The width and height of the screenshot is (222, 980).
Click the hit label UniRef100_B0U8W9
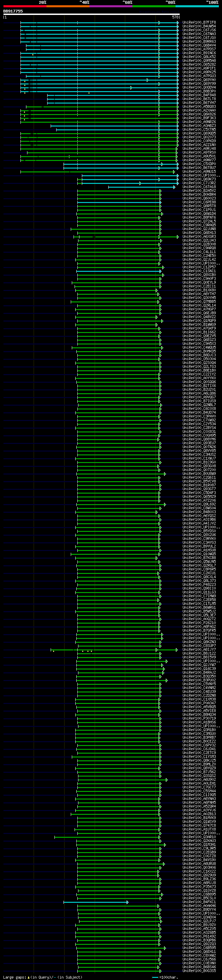coord(199,473)
